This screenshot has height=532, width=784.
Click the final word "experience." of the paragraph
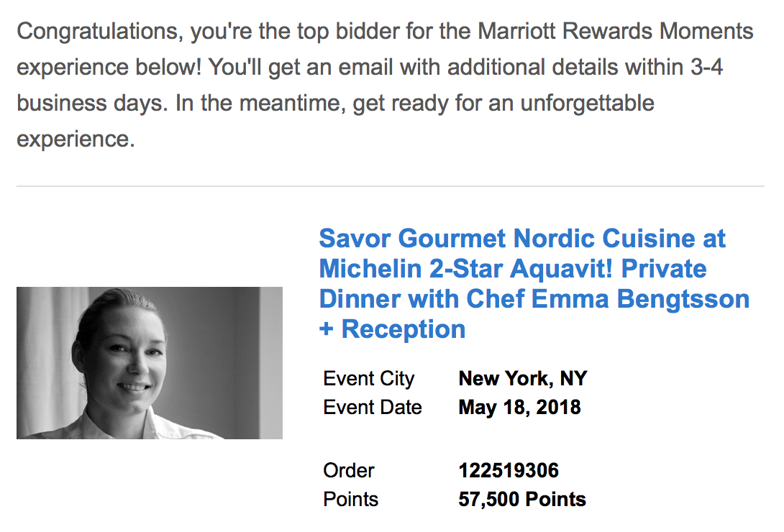[76, 139]
